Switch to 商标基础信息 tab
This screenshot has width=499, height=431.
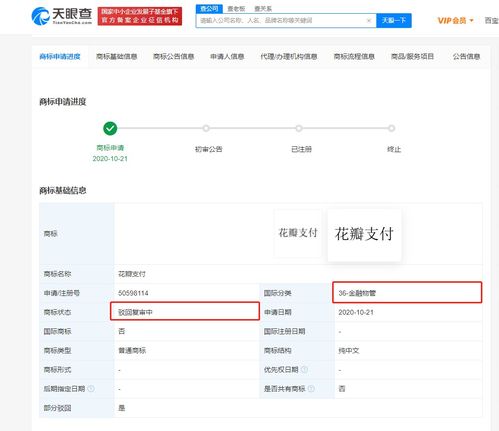click(117, 57)
